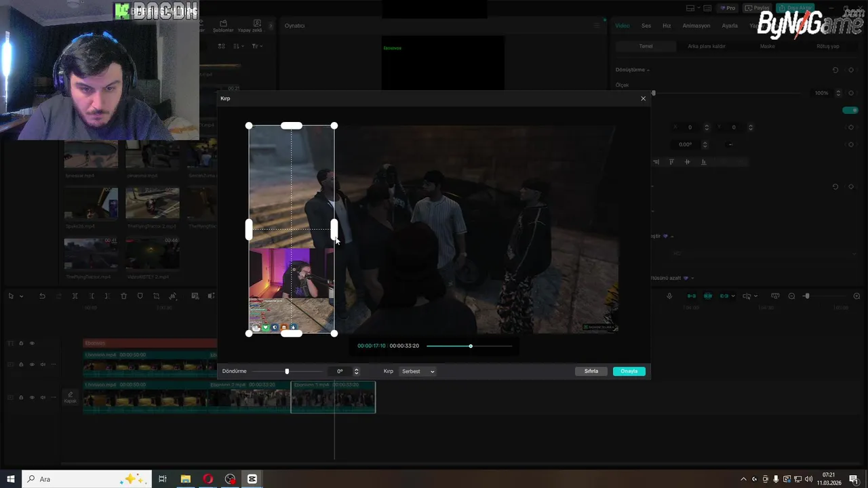Screen dimensions: 868x488
Task: Click the crop dialog playback progress handle
Action: (471, 346)
